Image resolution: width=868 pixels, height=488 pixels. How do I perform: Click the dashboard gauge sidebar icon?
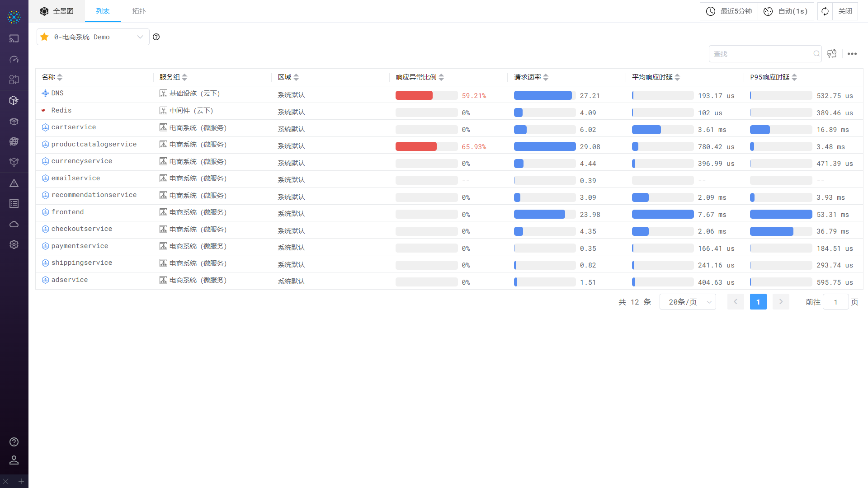(x=14, y=59)
